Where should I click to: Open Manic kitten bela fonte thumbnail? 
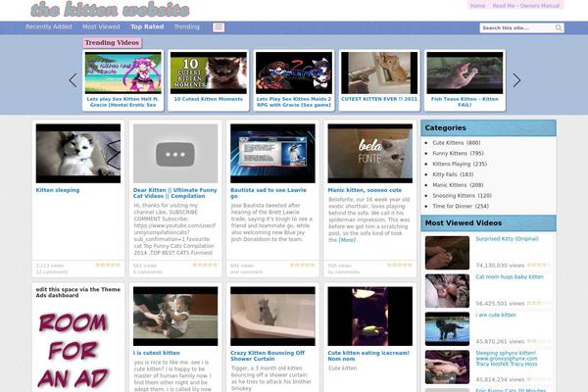point(370,154)
